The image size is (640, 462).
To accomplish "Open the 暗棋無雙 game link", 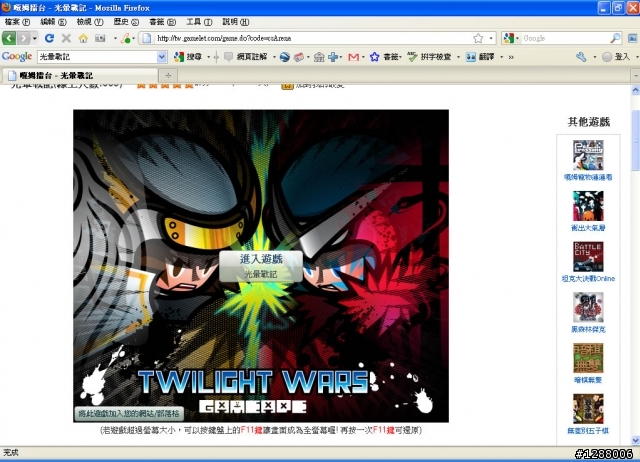I will click(x=588, y=380).
